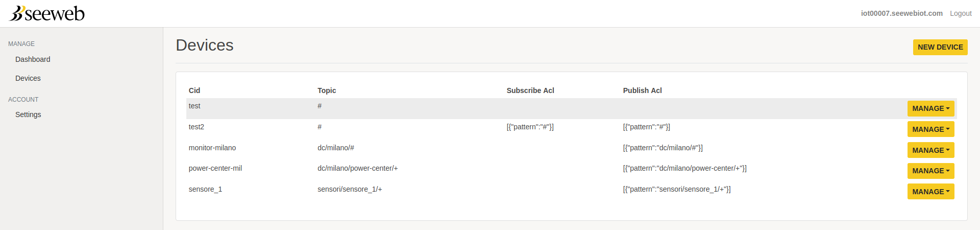Open Manage menu for power-center-mil

(x=930, y=171)
